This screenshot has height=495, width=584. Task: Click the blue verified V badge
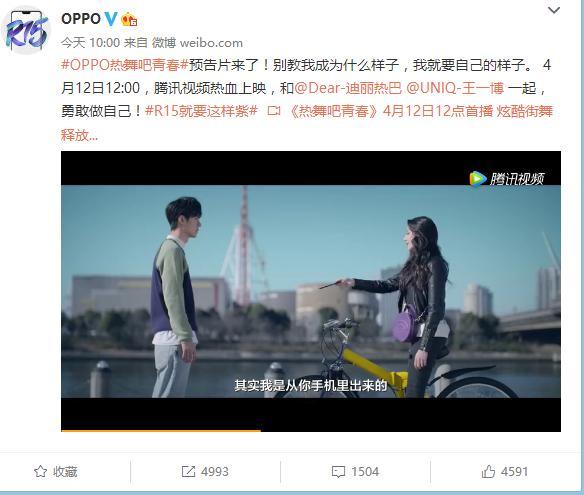pos(111,19)
